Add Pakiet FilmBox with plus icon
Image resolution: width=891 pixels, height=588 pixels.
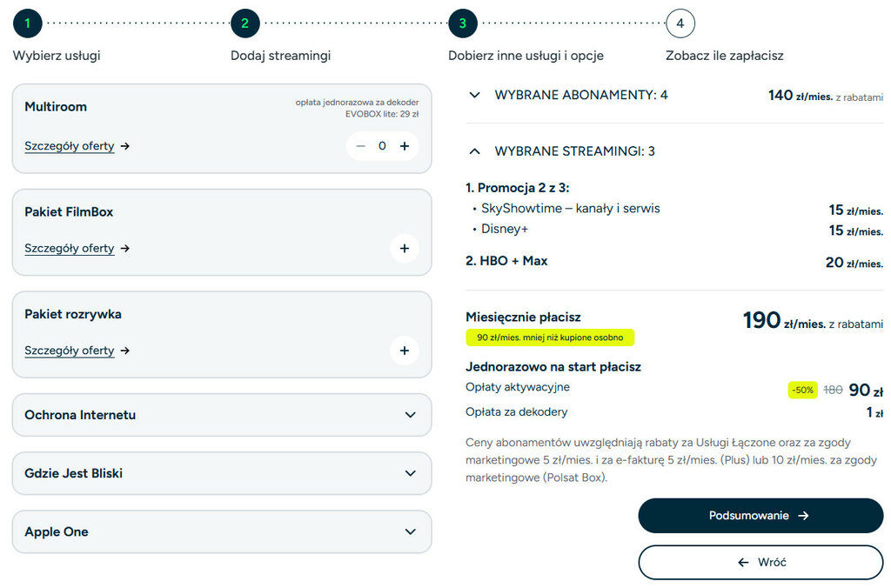point(404,248)
